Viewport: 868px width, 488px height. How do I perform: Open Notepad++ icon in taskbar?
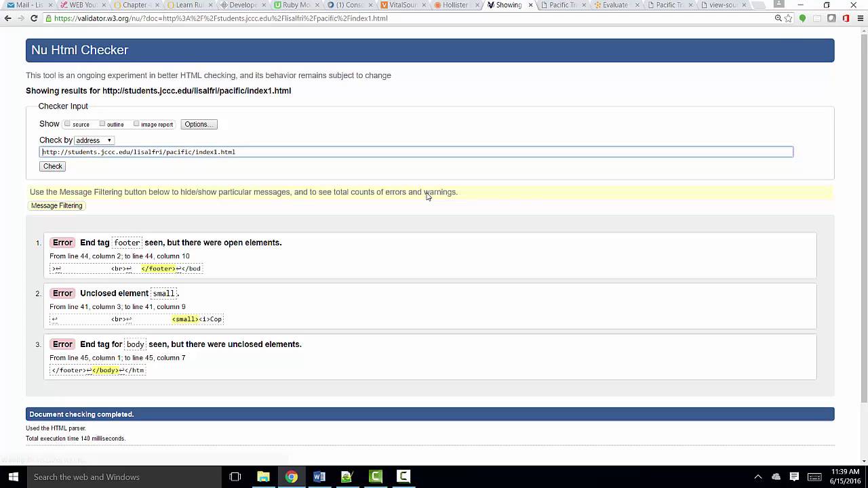click(x=347, y=476)
